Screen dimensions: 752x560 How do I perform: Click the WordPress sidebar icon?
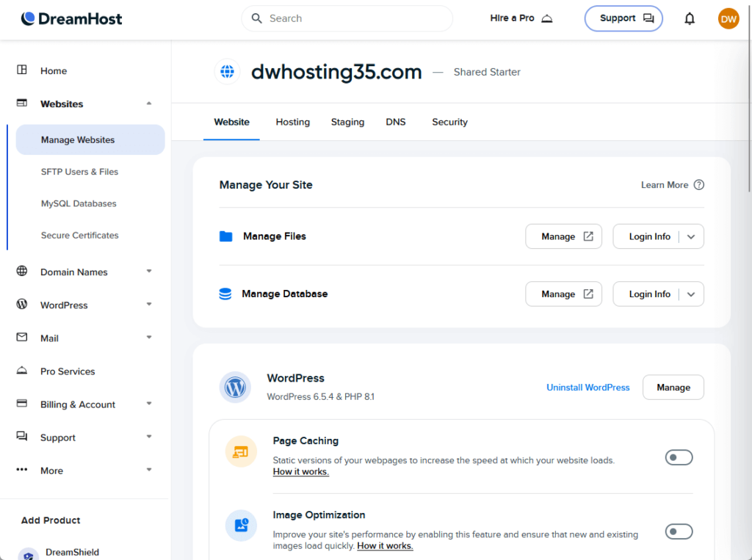click(22, 304)
